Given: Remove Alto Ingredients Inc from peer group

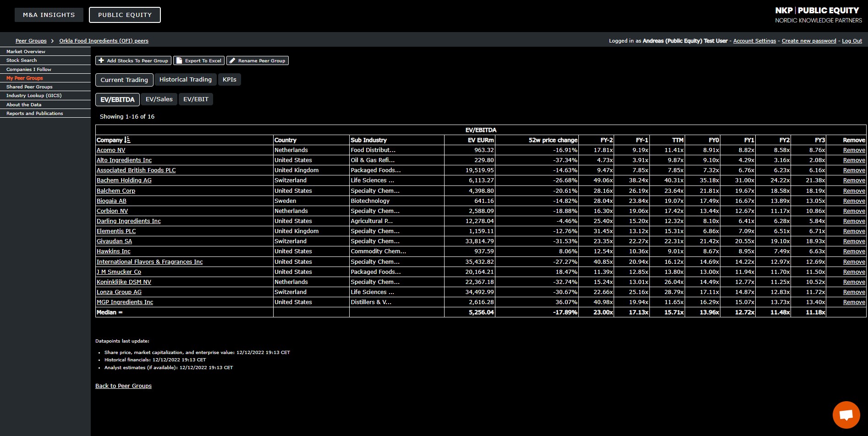Looking at the screenshot, I should click(x=854, y=160).
